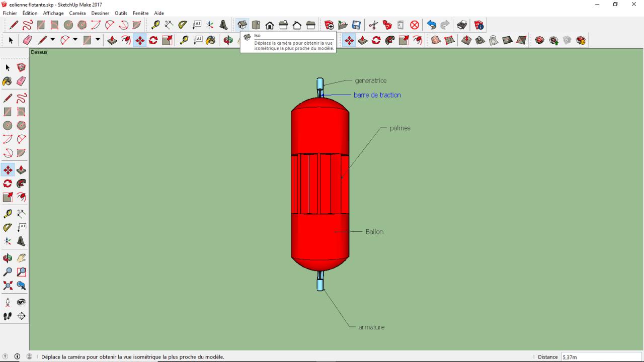Viewport: 644px width, 362px height.
Task: Select the "armature" text label
Action: [x=371, y=327]
